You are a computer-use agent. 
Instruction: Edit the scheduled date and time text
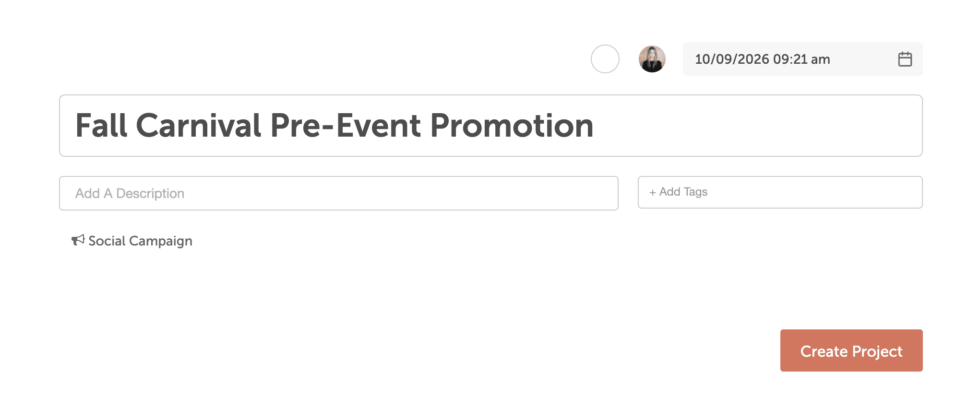(x=762, y=59)
